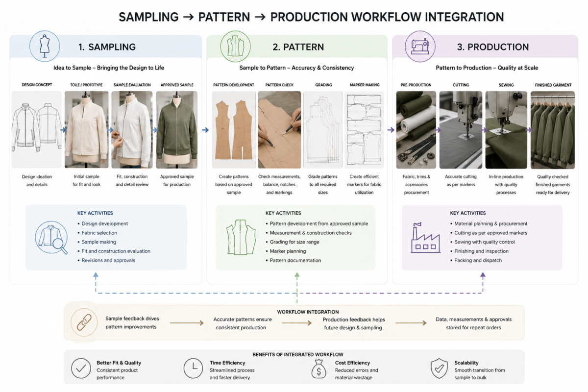Open the Pattern Check photo
The width and height of the screenshot is (588, 392).
[x=279, y=130]
